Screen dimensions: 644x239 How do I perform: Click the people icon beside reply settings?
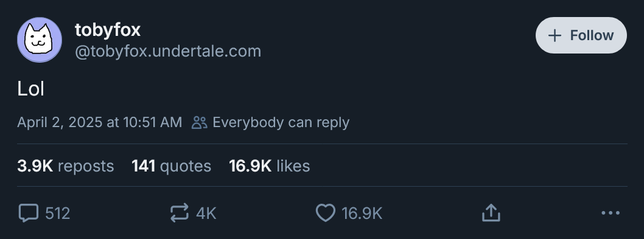(200, 122)
